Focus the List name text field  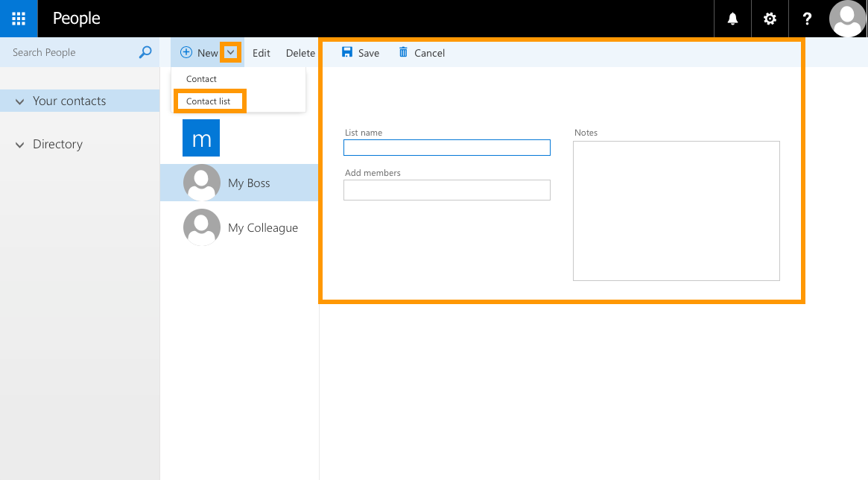point(446,148)
